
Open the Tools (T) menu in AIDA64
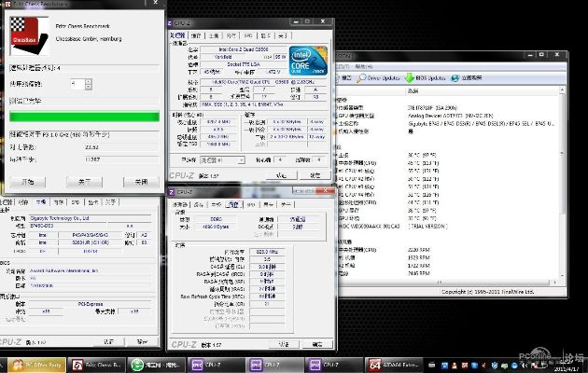click(x=342, y=66)
